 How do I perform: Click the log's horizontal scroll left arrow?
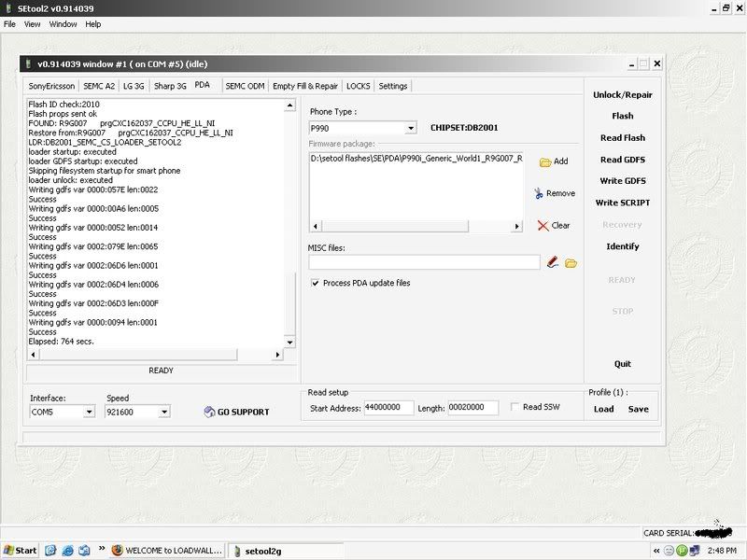(x=33, y=355)
